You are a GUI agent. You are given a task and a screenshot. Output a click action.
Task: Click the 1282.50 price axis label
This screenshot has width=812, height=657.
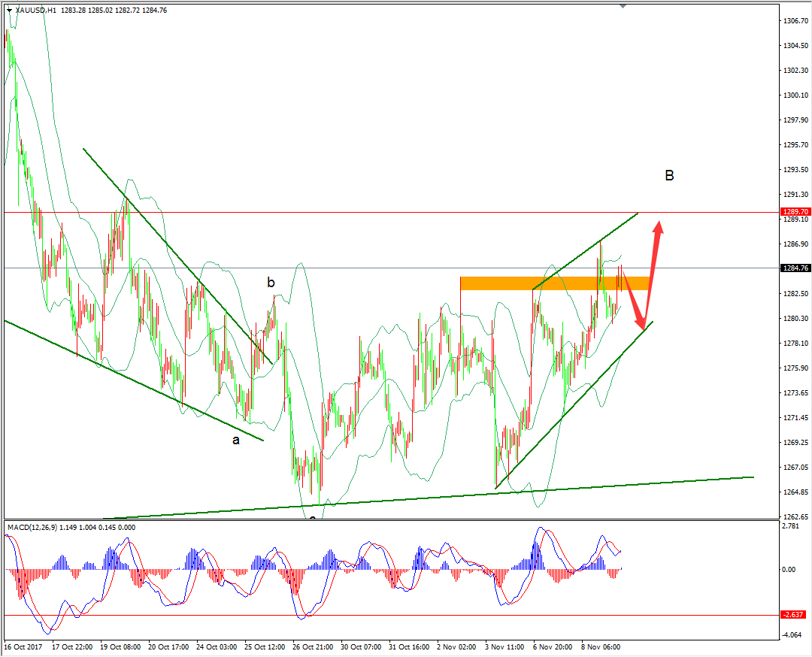tap(796, 294)
